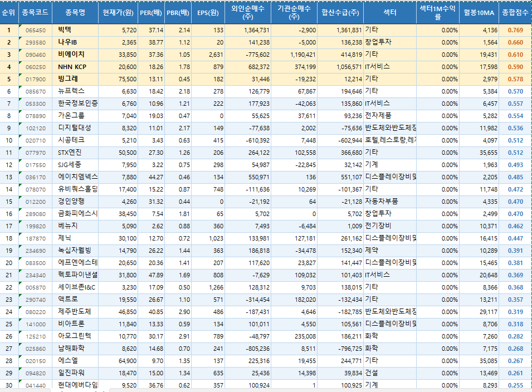This screenshot has height=392, width=532.
Task: Select the cell 일진파워
Action: 75,373
